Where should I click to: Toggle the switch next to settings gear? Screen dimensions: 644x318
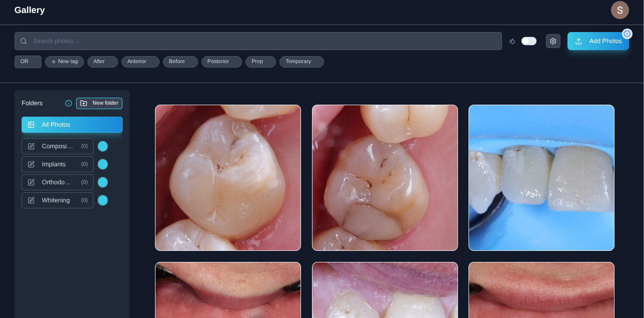point(528,41)
